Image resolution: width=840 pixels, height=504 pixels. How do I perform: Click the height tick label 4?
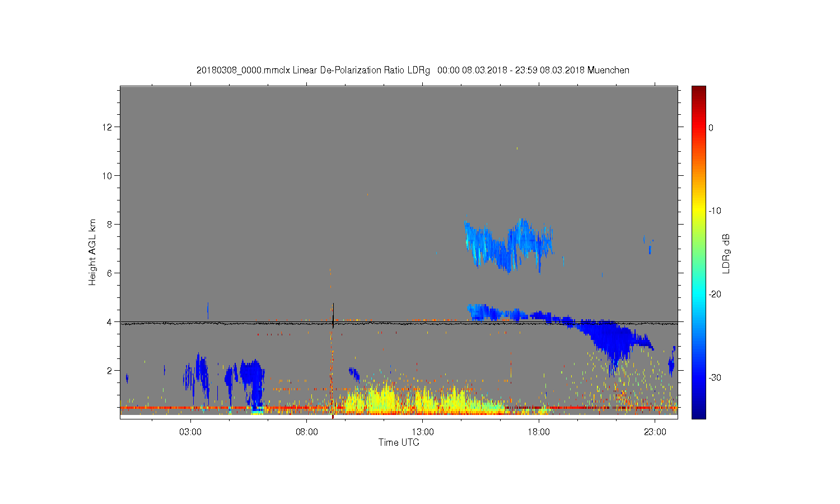click(110, 322)
